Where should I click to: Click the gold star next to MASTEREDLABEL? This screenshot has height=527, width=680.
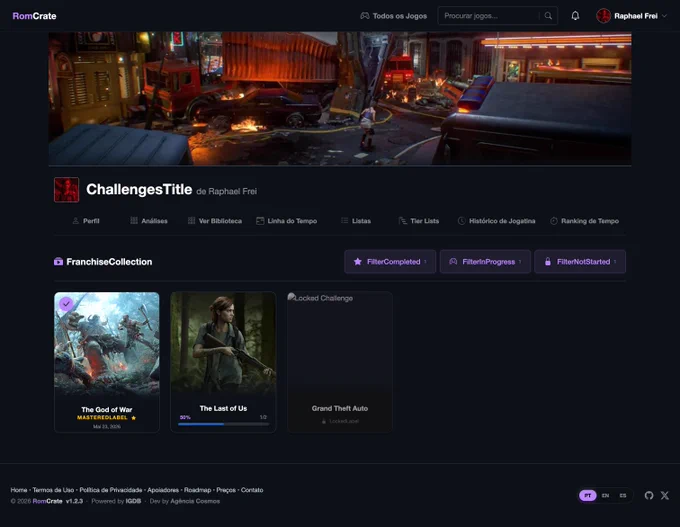[x=134, y=418]
